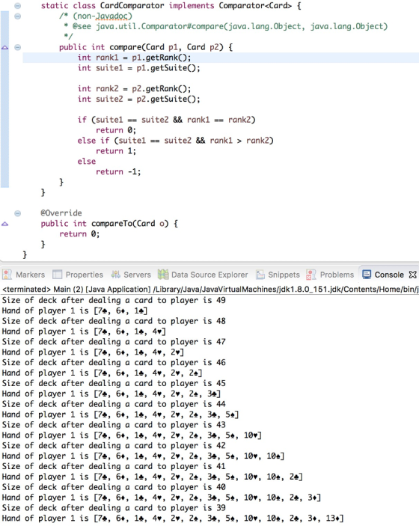The height and width of the screenshot is (532, 419).
Task: Close the Console view with its X
Action: pyautogui.click(x=412, y=275)
